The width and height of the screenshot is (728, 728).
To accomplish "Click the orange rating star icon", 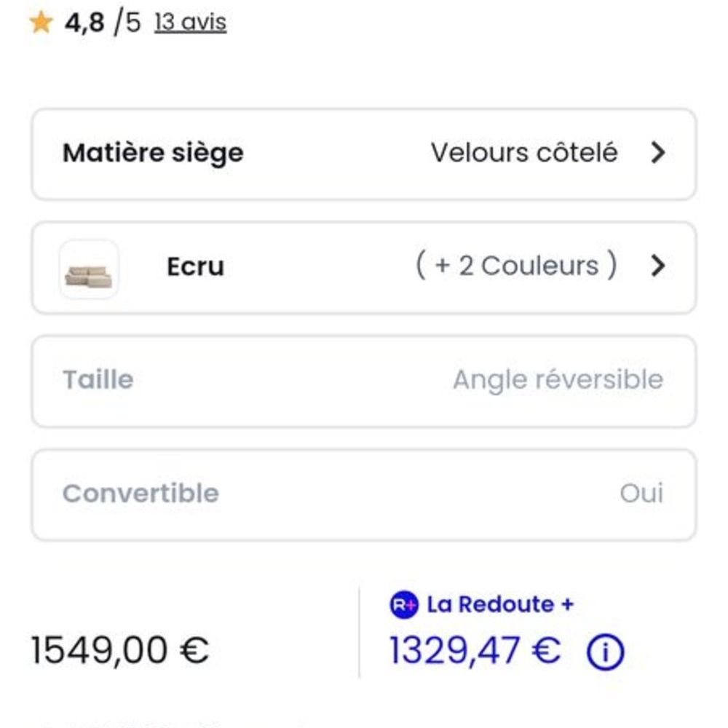I will point(41,23).
